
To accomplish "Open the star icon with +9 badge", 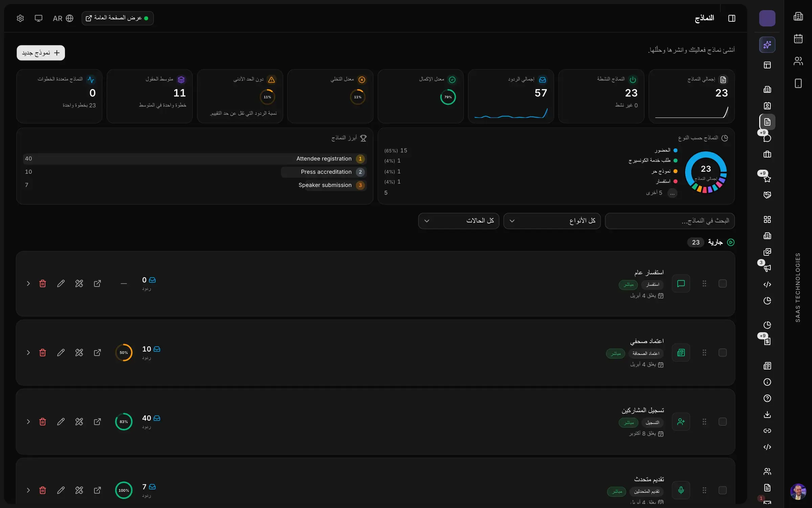I will pos(767,178).
